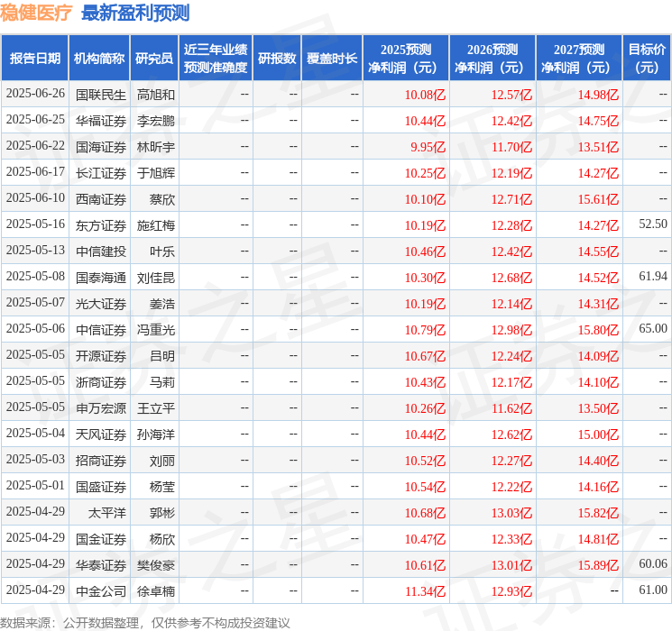Select the date cell 2025-05-03

coord(35,460)
